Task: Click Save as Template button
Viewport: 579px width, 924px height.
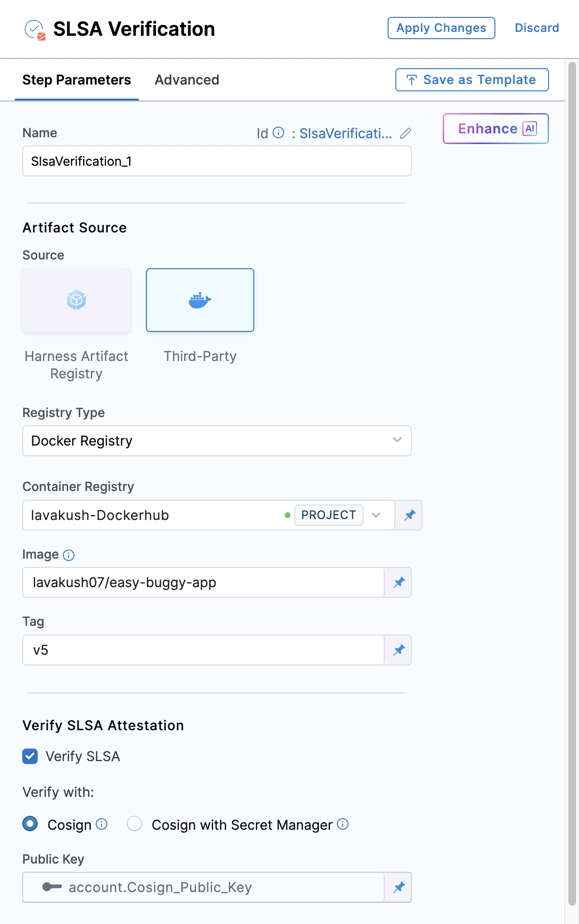Action: 472,80
